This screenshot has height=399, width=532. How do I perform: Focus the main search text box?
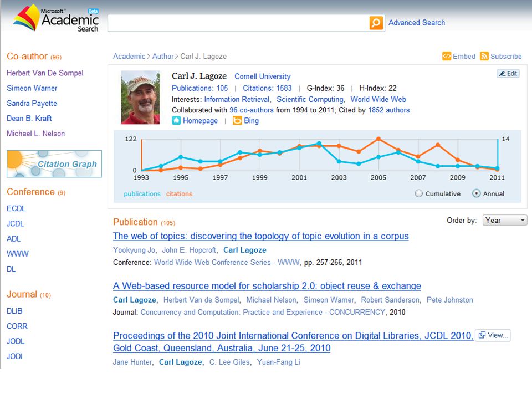[238, 23]
